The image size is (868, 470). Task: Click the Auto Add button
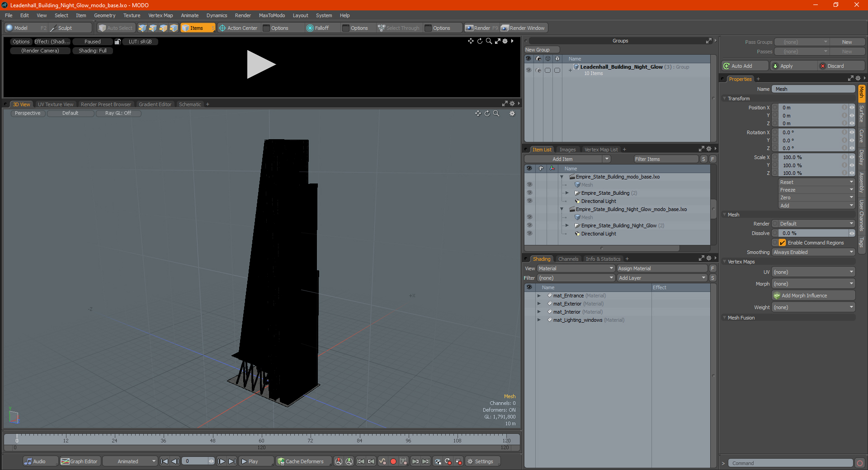[x=745, y=66]
